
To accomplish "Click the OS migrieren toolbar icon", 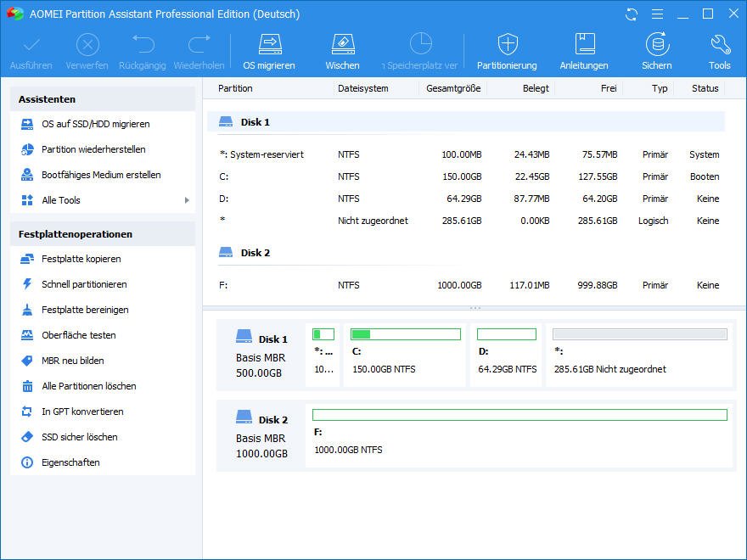I will tap(269, 51).
